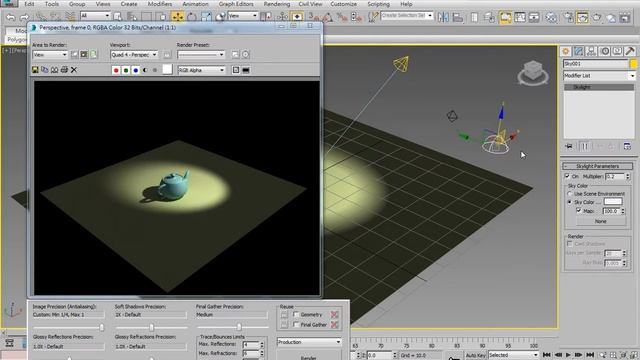Select Use Scene Environment radio button
The height and width of the screenshot is (360, 640).
click(570, 193)
